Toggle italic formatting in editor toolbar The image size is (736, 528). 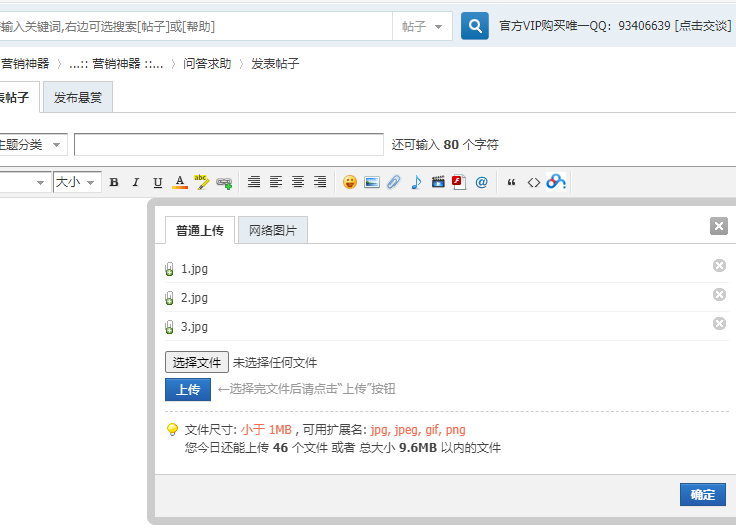click(x=136, y=182)
